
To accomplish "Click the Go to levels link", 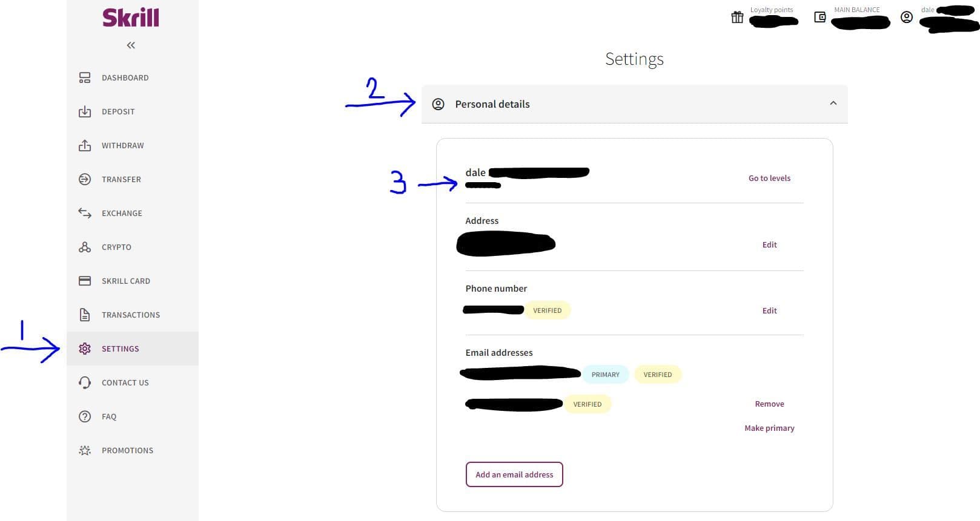I will point(769,178).
